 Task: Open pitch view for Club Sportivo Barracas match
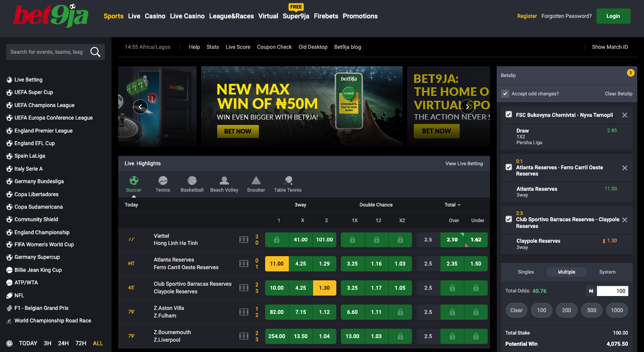(244, 288)
